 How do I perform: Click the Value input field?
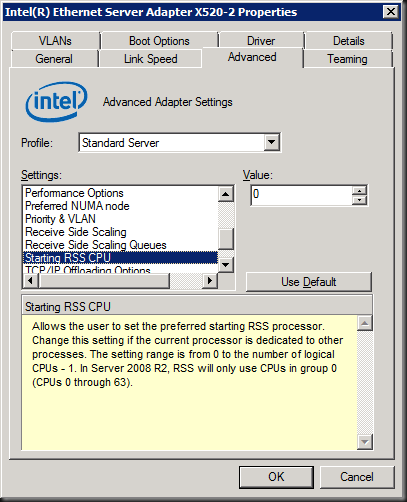coord(301,195)
